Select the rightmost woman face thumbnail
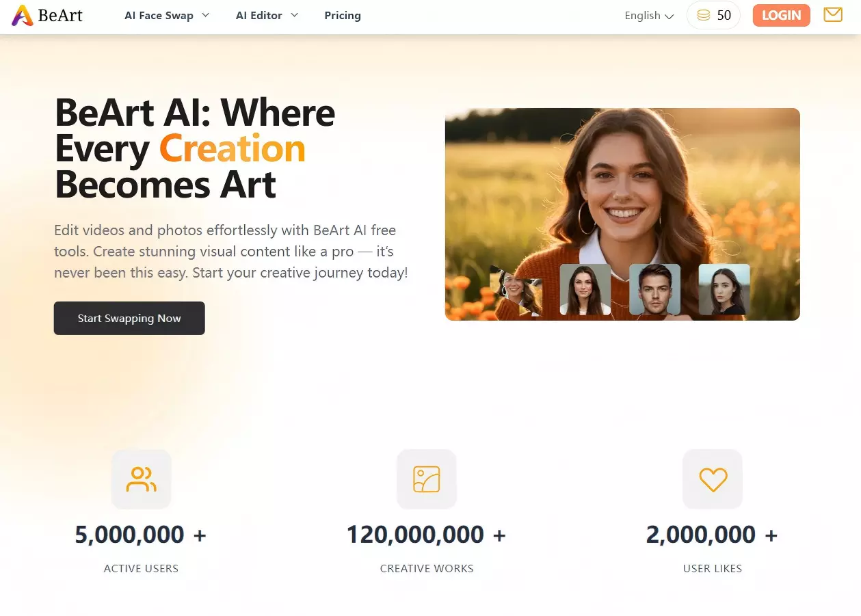The width and height of the screenshot is (861, 616). click(x=724, y=290)
